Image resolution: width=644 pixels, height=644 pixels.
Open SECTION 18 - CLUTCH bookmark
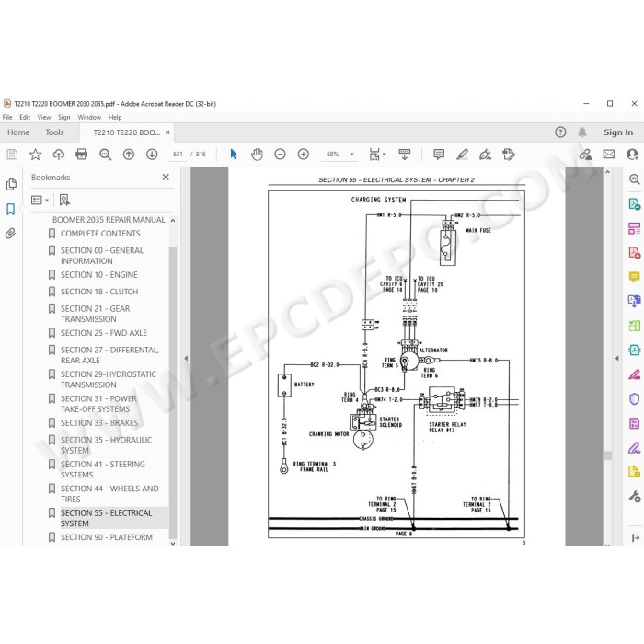pos(99,292)
